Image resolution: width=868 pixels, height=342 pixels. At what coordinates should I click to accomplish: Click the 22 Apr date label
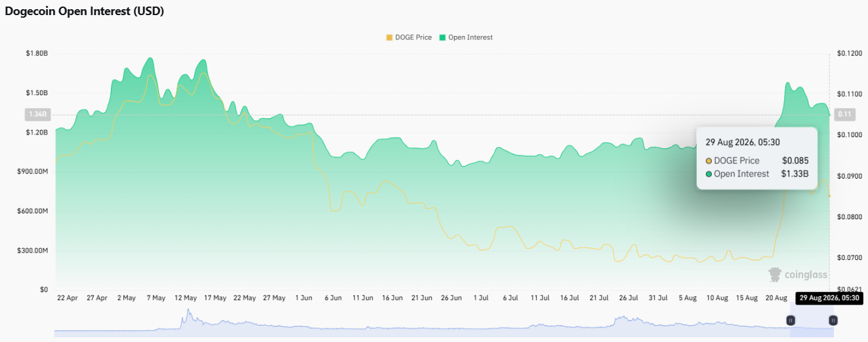click(68, 298)
